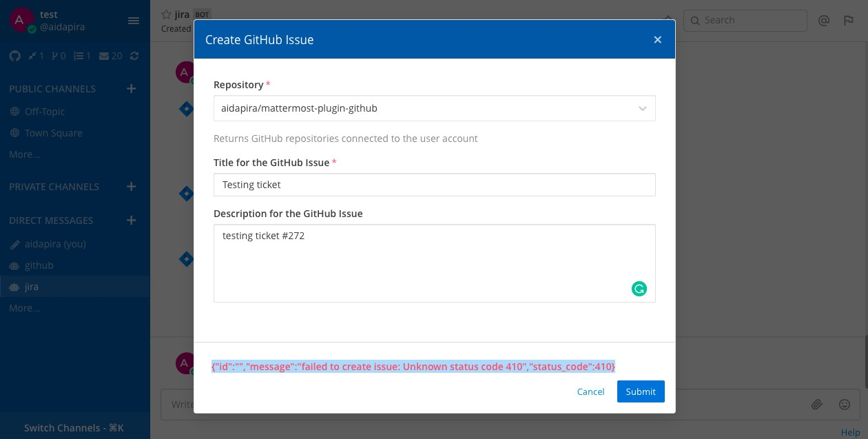Click the PRIVATE CHANNELS heading
The width and height of the screenshot is (868, 439).
54,186
